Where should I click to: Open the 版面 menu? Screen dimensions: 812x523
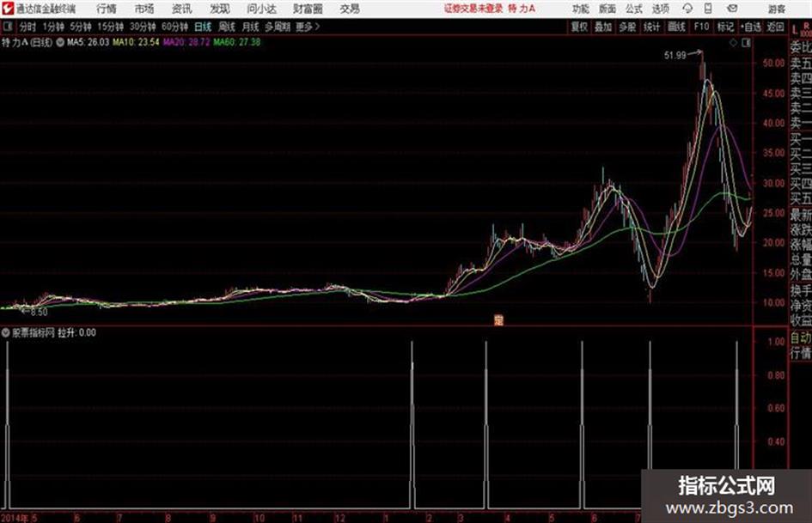click(x=607, y=9)
